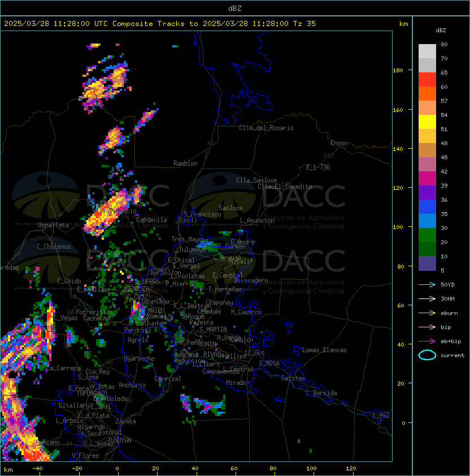Click the Ugarteche place label
Viewport: 470px width, 476px height.
(x=140, y=358)
